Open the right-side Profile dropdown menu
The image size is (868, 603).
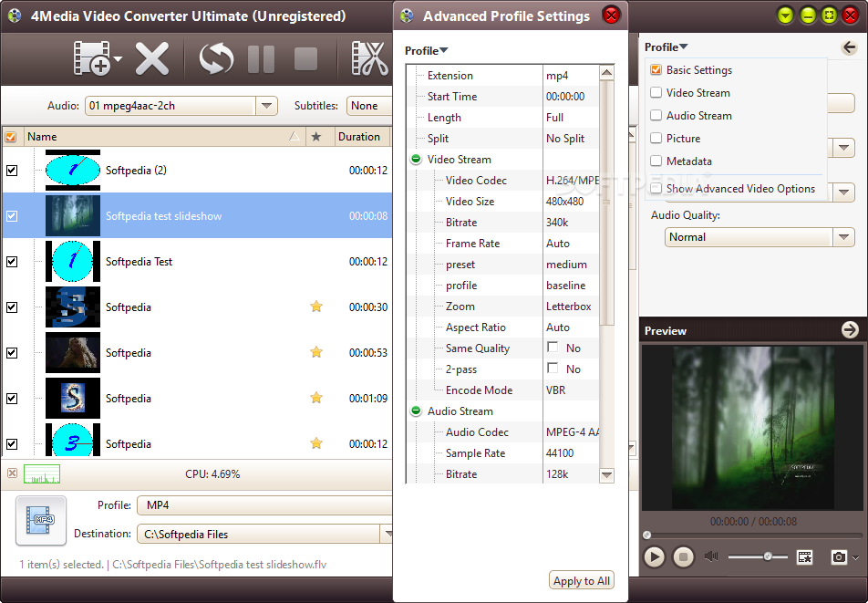(x=666, y=47)
